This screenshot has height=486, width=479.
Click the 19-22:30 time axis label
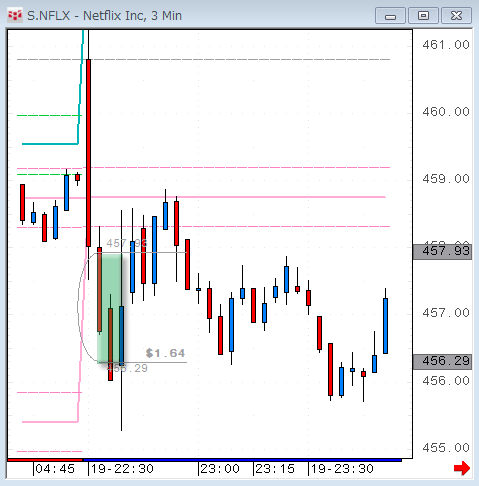tap(122, 469)
